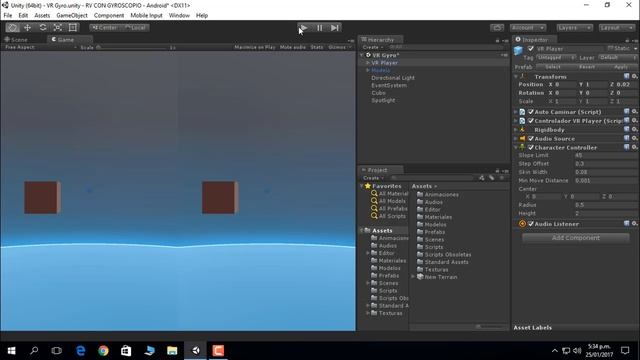This screenshot has height=360, width=640.
Task: Disable Audio Source component checkbox
Action: (531, 139)
